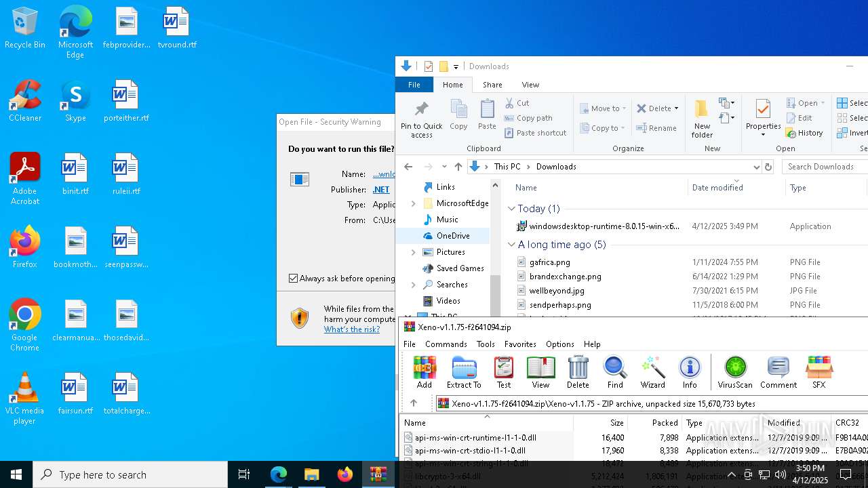Viewport: 868px width, 488px height.
Task: Click Paste shortcut in Explorer ribbon
Action: pos(536,133)
